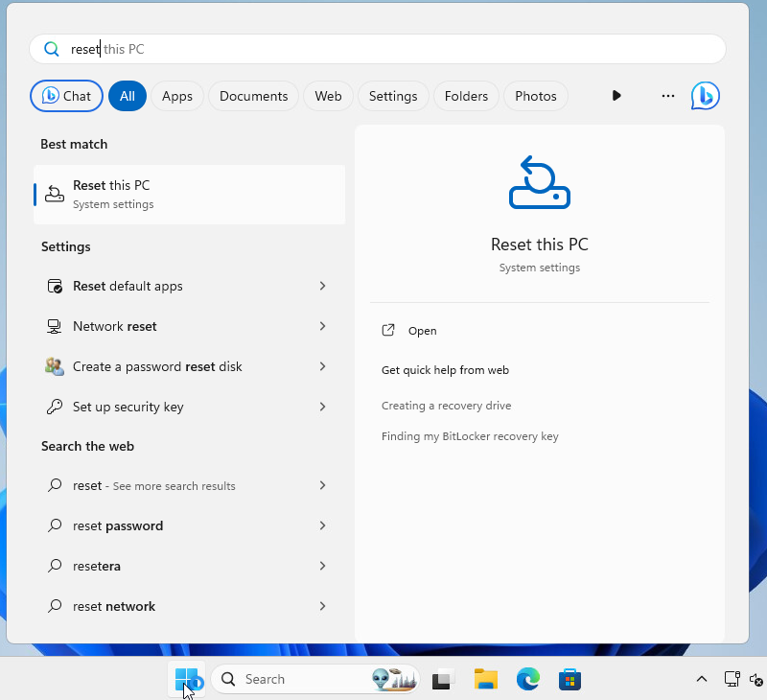
Task: Click the magnifier icon in the search box
Action: [52, 49]
